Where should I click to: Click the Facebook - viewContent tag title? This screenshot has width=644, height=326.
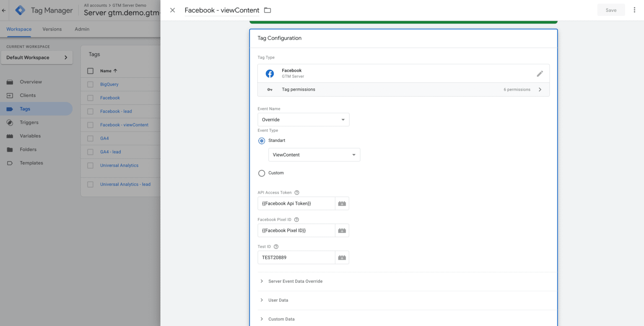click(222, 10)
